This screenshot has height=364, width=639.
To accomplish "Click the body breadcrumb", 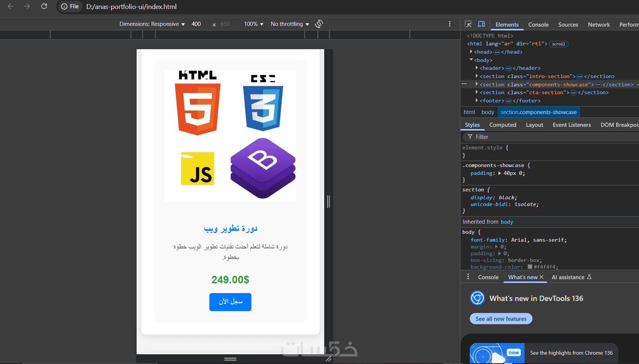I will 488,112.
